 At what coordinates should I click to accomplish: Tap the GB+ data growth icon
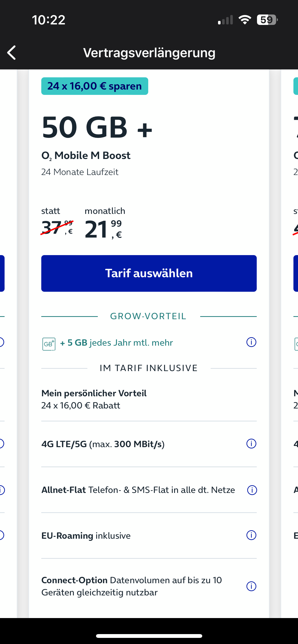(49, 344)
